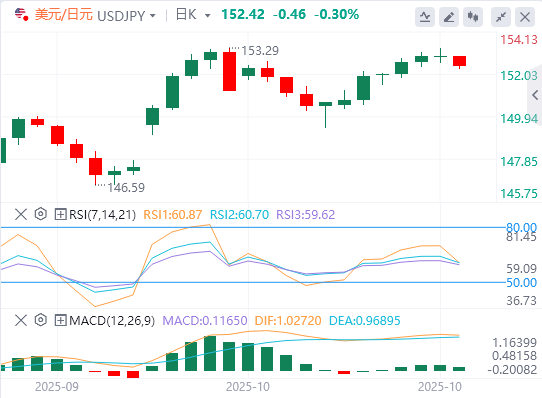Click the RSI 80.00 level label

521,227
